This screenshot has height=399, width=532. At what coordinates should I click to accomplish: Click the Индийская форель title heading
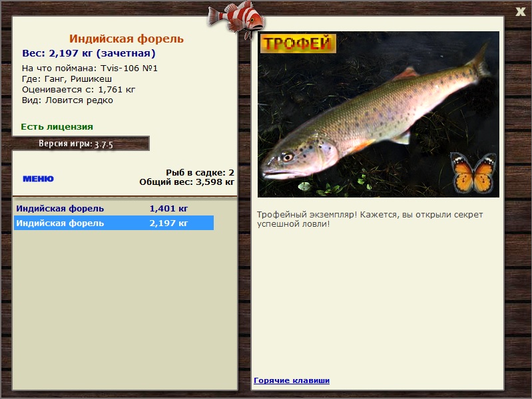(x=127, y=39)
